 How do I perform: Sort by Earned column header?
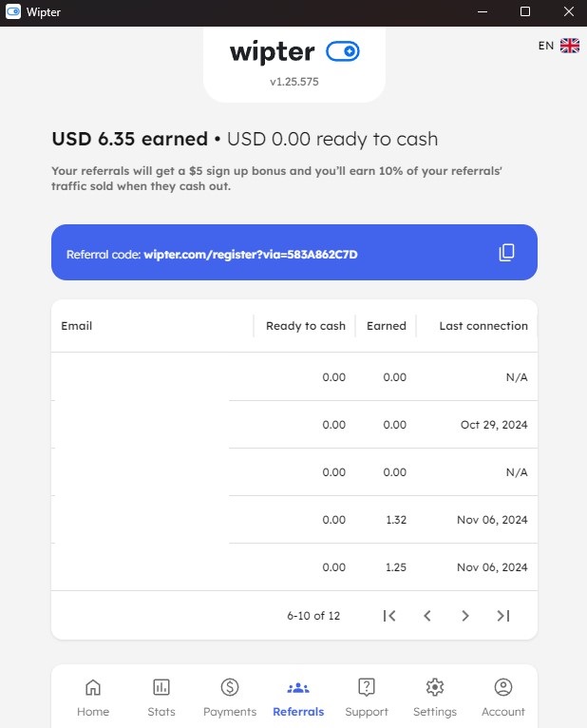point(387,326)
